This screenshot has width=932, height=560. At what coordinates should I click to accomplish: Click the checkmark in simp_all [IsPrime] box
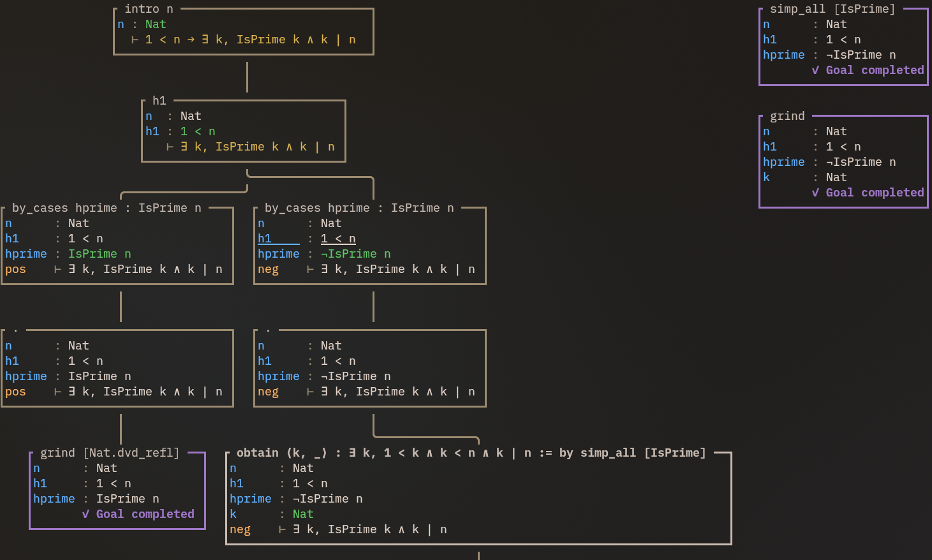(815, 70)
